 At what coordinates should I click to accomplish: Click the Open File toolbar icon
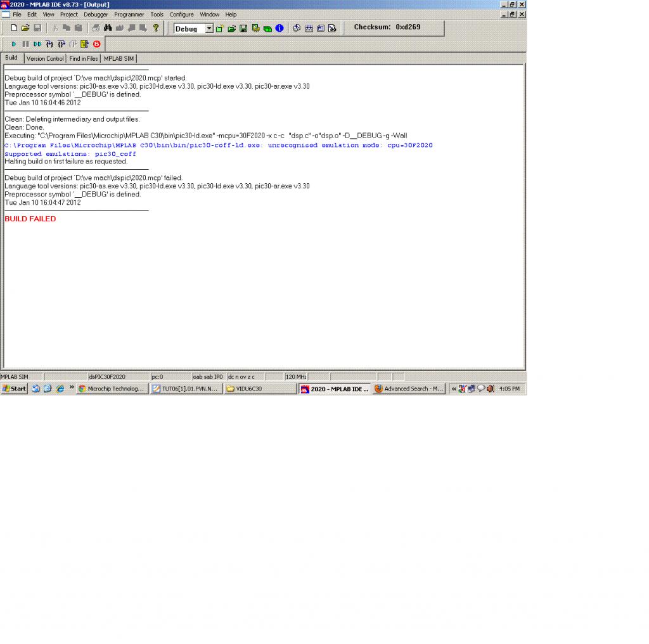click(25, 28)
